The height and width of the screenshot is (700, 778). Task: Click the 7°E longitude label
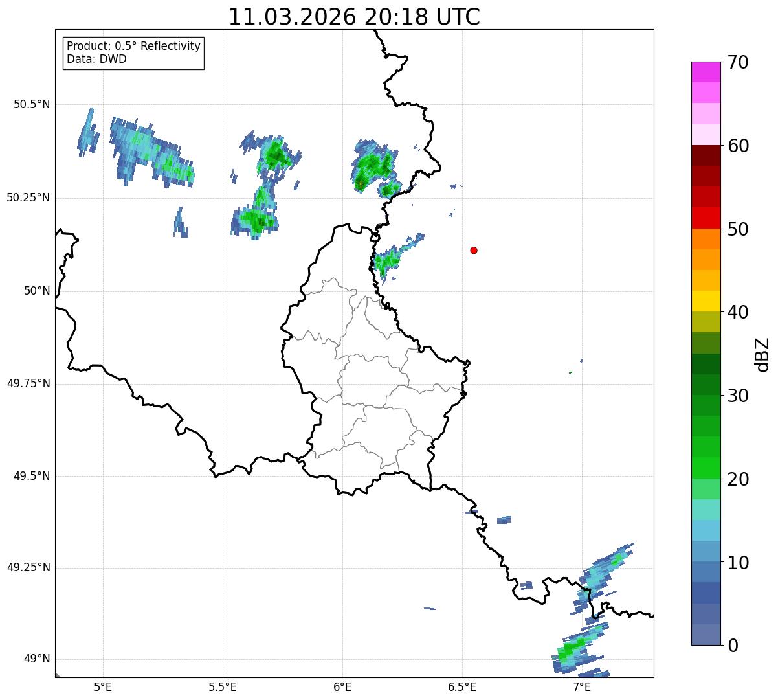tap(582, 686)
